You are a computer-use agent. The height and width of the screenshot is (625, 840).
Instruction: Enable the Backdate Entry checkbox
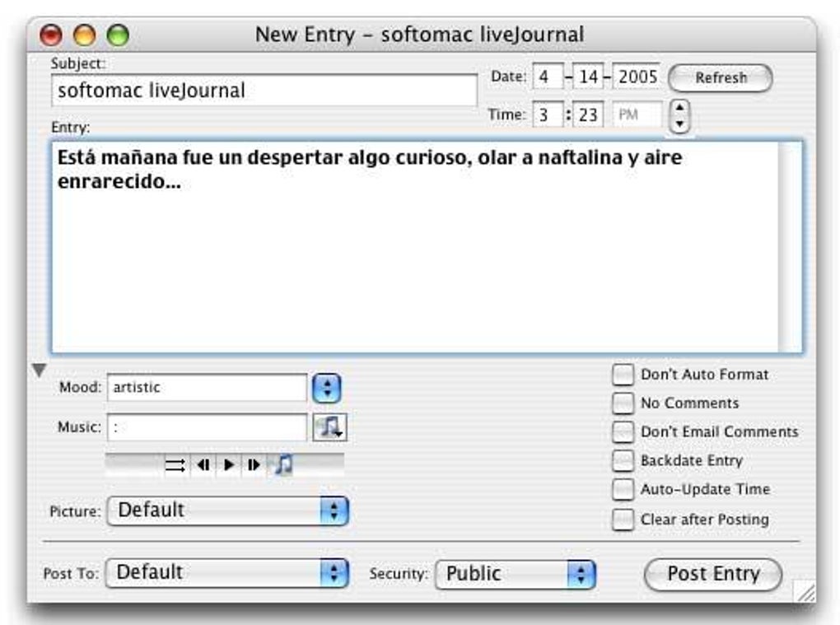(x=623, y=460)
